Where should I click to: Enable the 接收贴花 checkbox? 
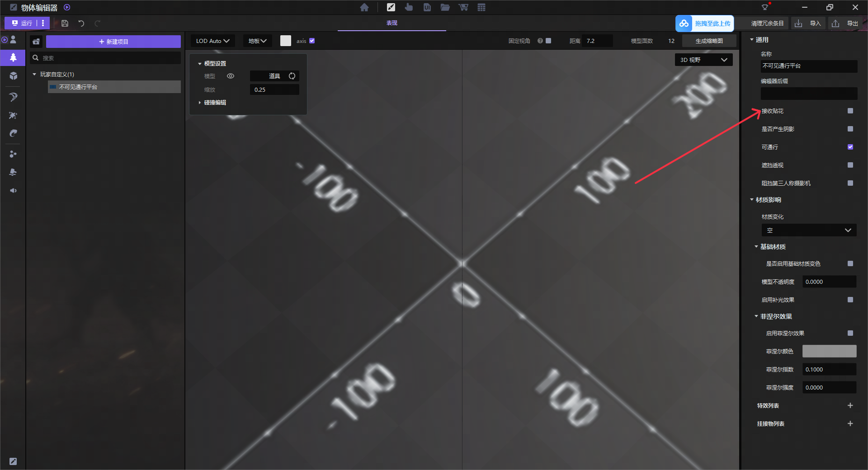(x=850, y=111)
